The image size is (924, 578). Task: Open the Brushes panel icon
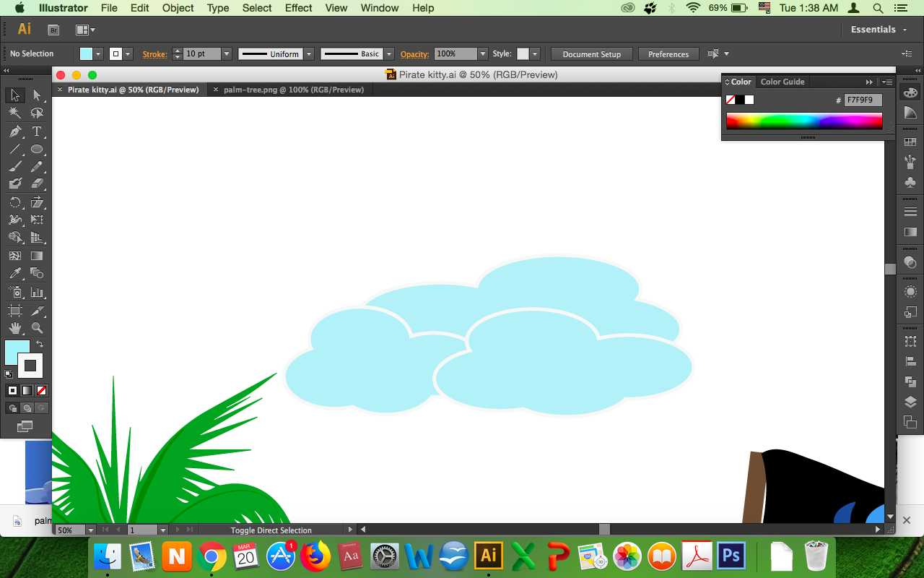(x=910, y=163)
